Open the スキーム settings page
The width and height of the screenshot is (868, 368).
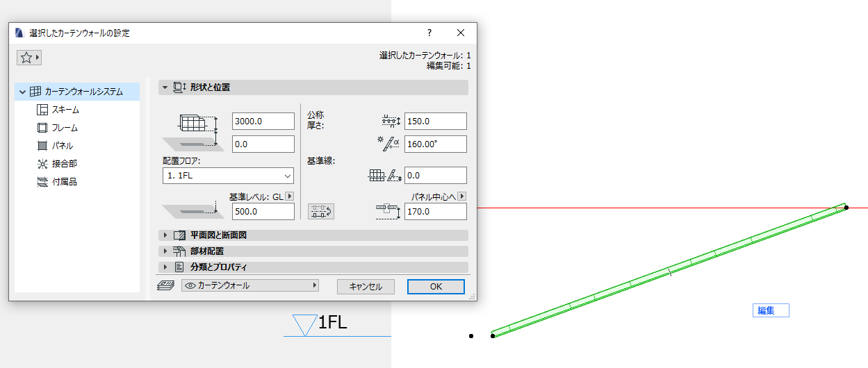(65, 110)
